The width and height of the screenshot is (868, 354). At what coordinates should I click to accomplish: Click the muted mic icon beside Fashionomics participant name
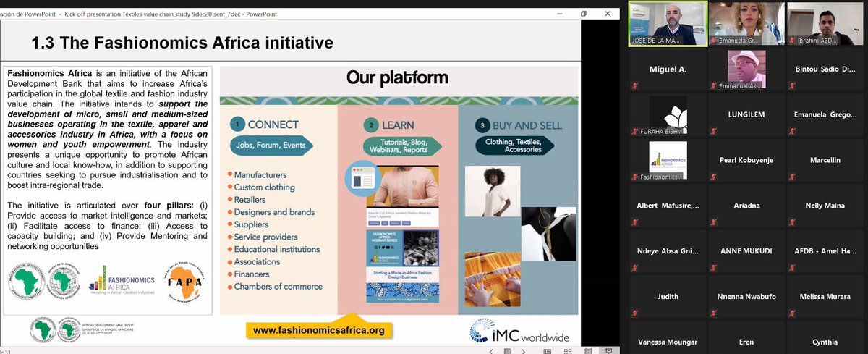coord(634,177)
